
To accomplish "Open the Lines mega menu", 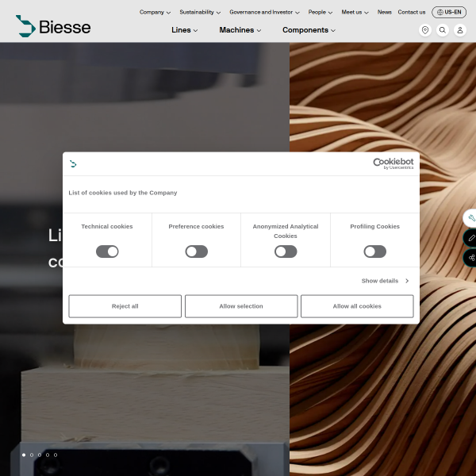I will point(184,30).
